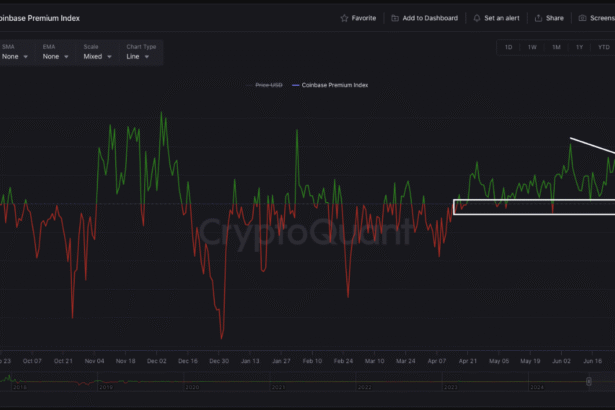The height and width of the screenshot is (410, 615).
Task: Toggle the Coinbase Premium Index legend series
Action: (334, 85)
